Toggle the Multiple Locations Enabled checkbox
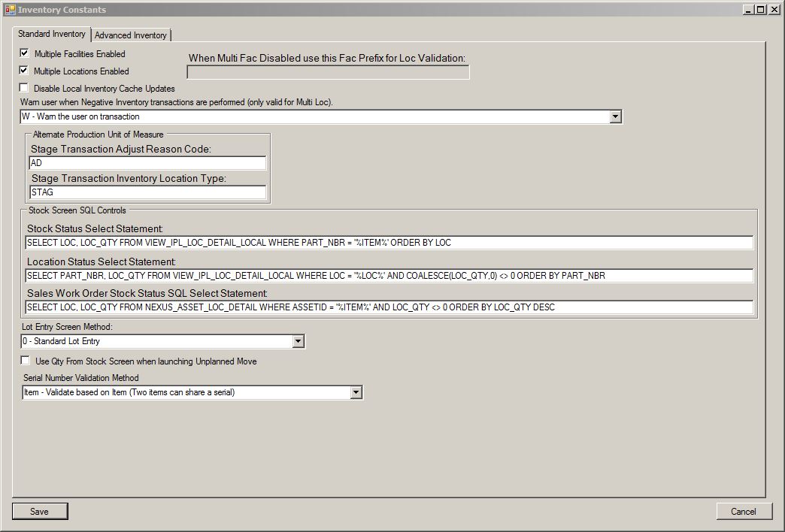This screenshot has height=532, width=785. [24, 71]
